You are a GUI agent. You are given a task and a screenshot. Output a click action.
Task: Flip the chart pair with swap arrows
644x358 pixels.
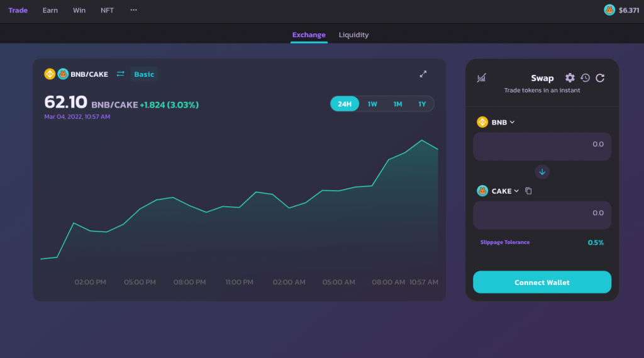(x=120, y=74)
